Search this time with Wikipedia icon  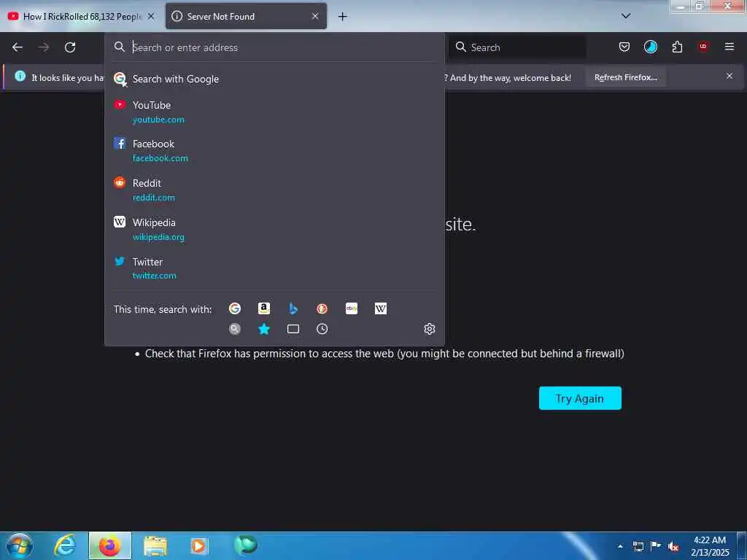(381, 308)
